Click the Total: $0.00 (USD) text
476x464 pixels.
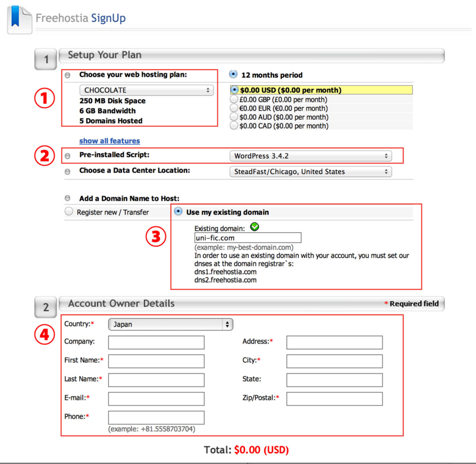pyautogui.click(x=246, y=450)
